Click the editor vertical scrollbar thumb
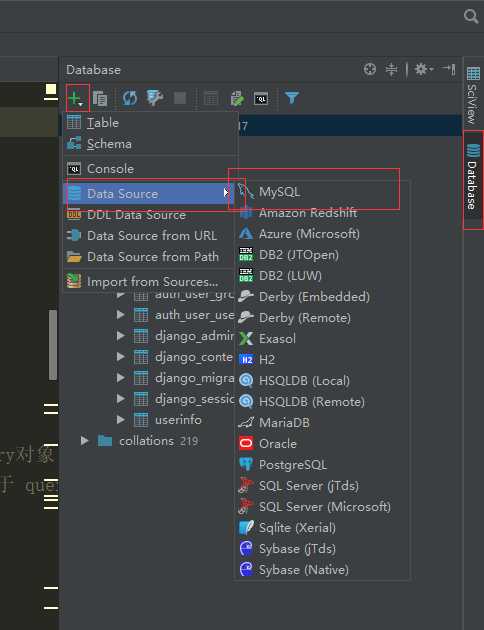 point(53,345)
